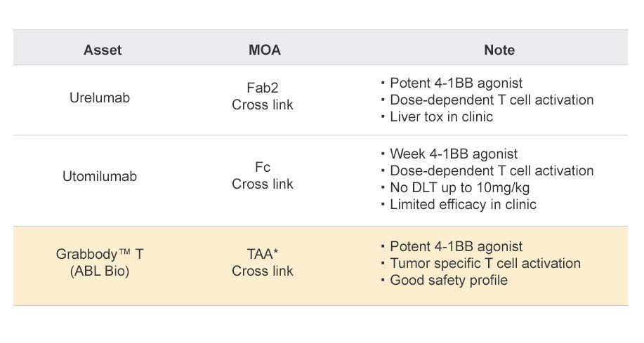
Task: Click Urelumab's 'Potent 4-1BB agonist' note
Action: (456, 83)
